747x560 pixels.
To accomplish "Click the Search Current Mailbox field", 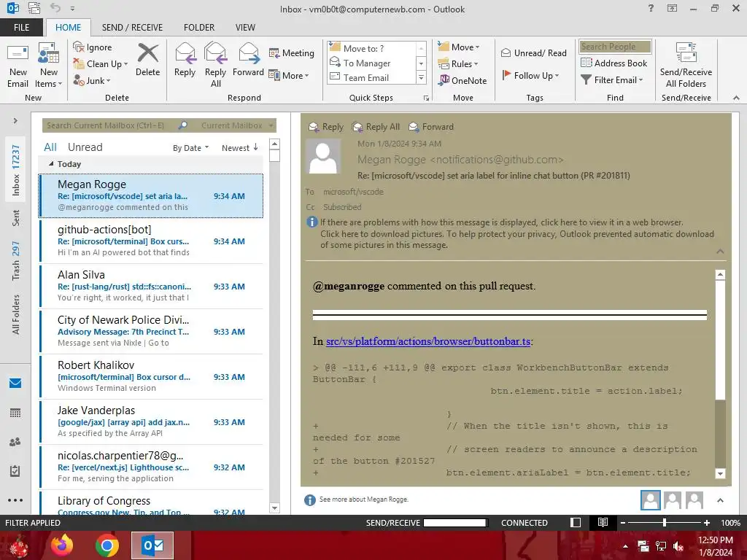I will coord(109,125).
